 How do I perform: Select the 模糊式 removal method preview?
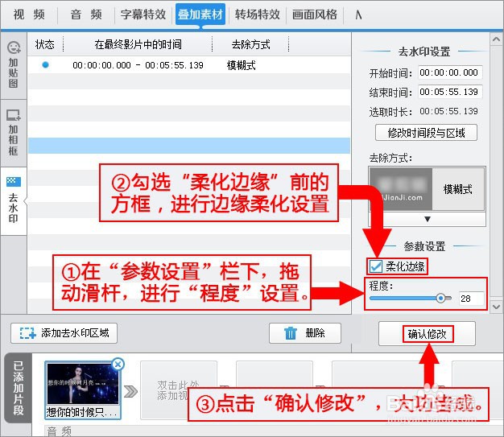tap(427, 189)
